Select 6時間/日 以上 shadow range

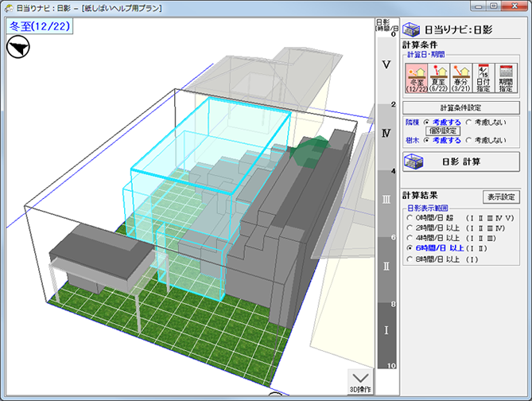[447, 248]
